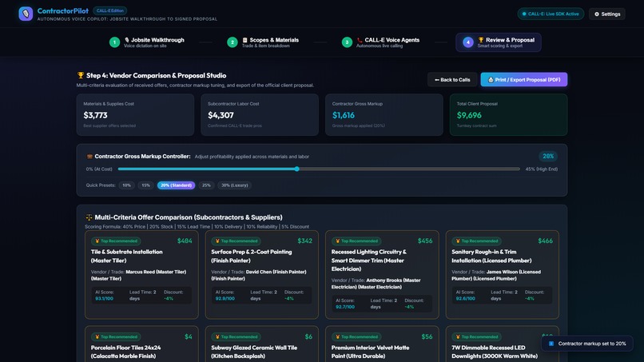The image size is (644, 362).
Task: Open Porcelain Floor Tiles 24x24 card
Action: [141, 344]
